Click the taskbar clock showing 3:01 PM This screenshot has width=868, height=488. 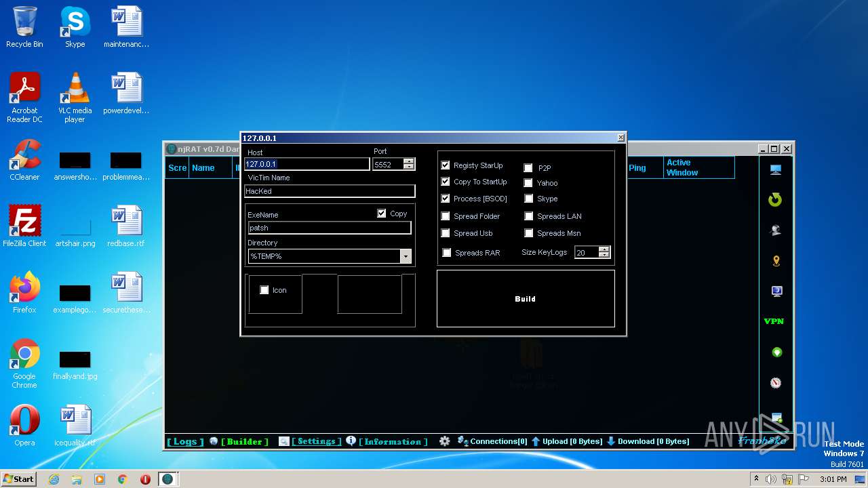[x=833, y=479]
